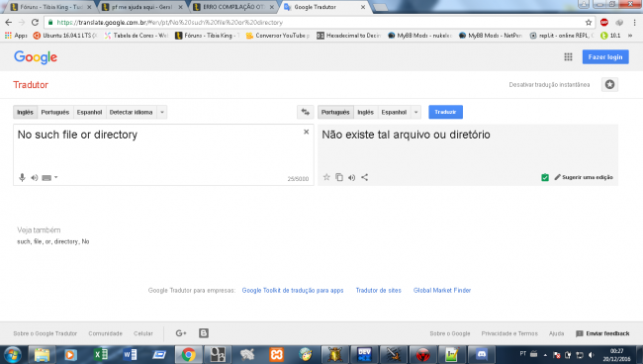
Task: Select Espanhol as source language
Action: 89,112
